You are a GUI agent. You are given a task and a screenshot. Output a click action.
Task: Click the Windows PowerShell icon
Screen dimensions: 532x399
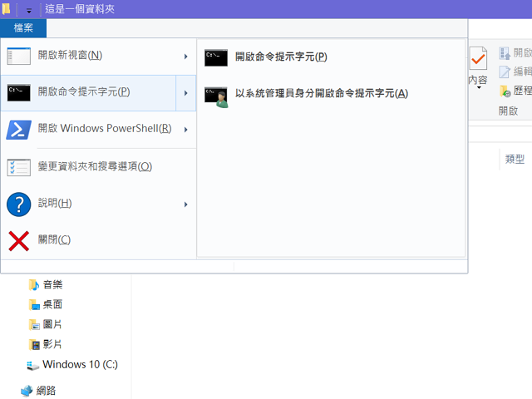click(18, 130)
